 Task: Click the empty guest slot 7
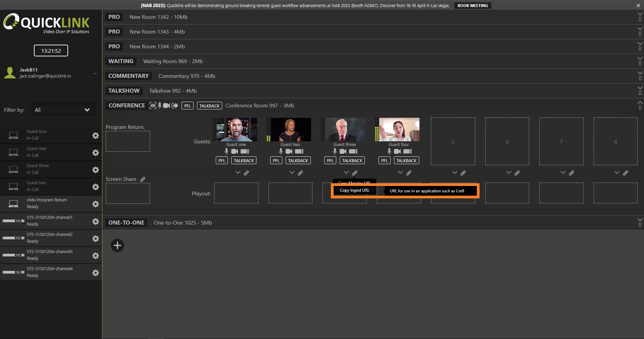click(561, 141)
